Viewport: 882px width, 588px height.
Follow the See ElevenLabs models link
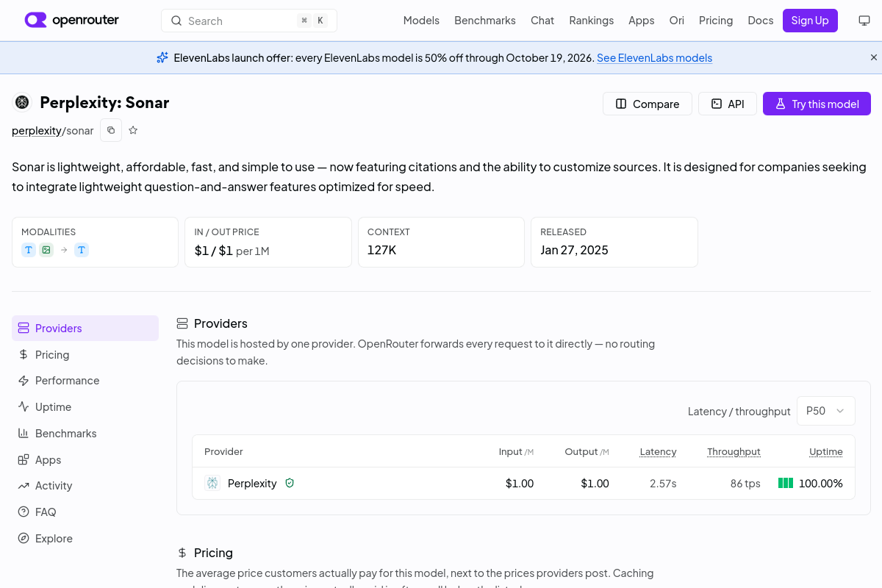click(x=654, y=58)
